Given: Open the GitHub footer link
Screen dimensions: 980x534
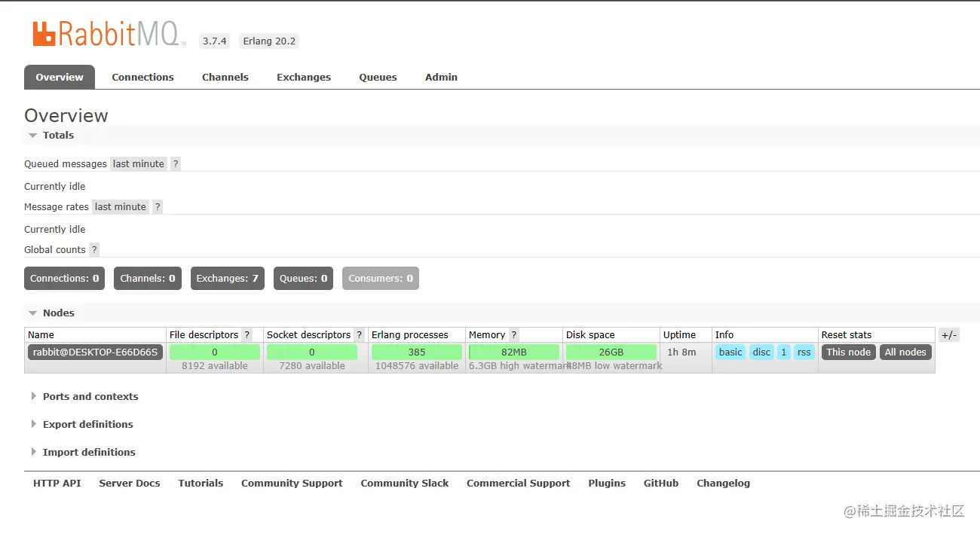Looking at the screenshot, I should (x=661, y=484).
